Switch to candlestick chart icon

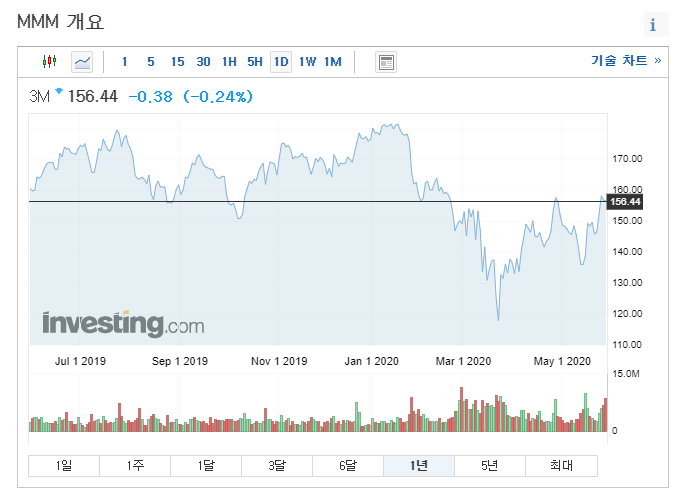(x=50, y=62)
